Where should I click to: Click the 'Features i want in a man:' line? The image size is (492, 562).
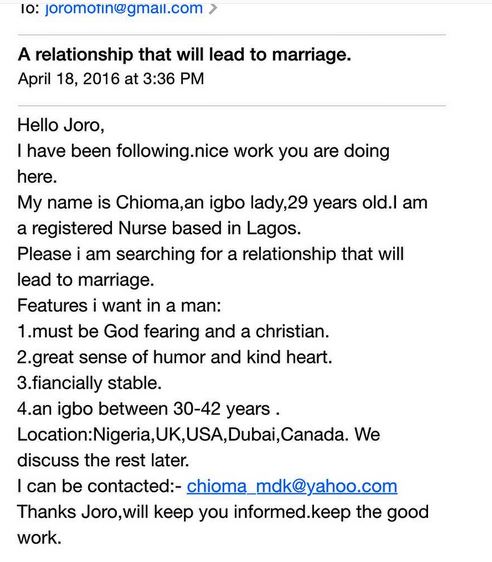[x=119, y=306]
